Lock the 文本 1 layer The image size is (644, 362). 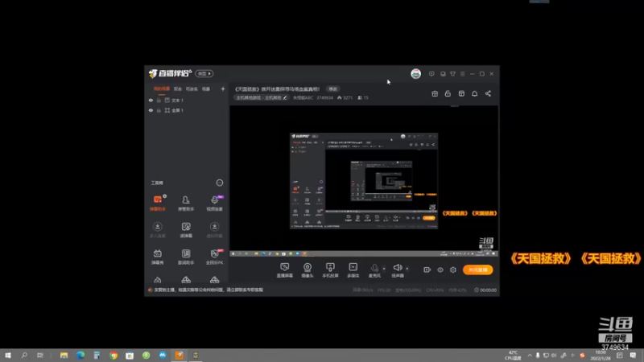159,100
